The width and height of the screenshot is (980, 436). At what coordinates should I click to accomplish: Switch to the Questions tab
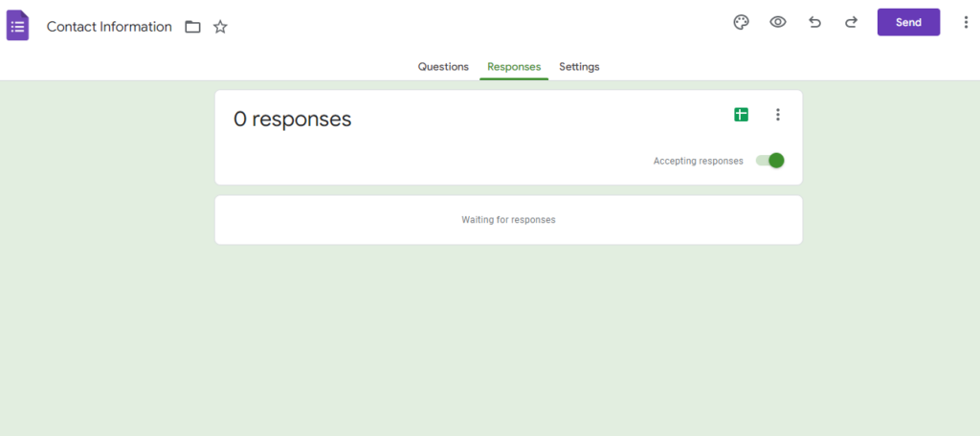point(443,66)
